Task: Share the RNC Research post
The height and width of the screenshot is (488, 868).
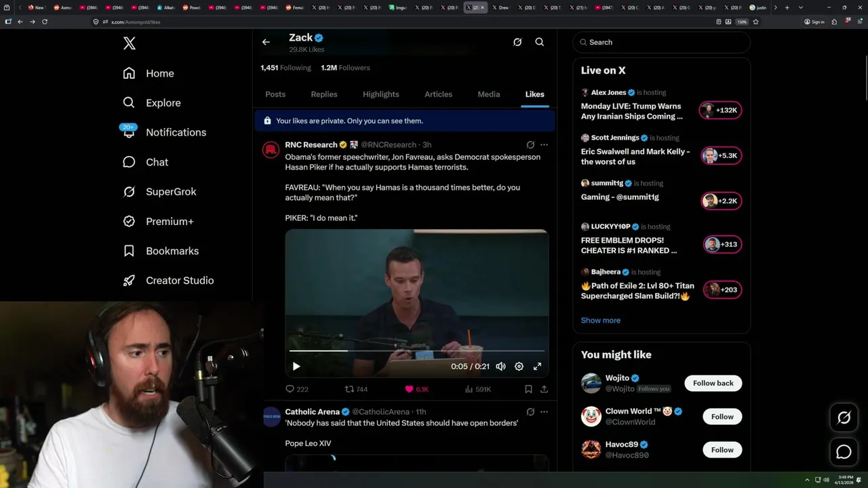Action: (x=544, y=389)
